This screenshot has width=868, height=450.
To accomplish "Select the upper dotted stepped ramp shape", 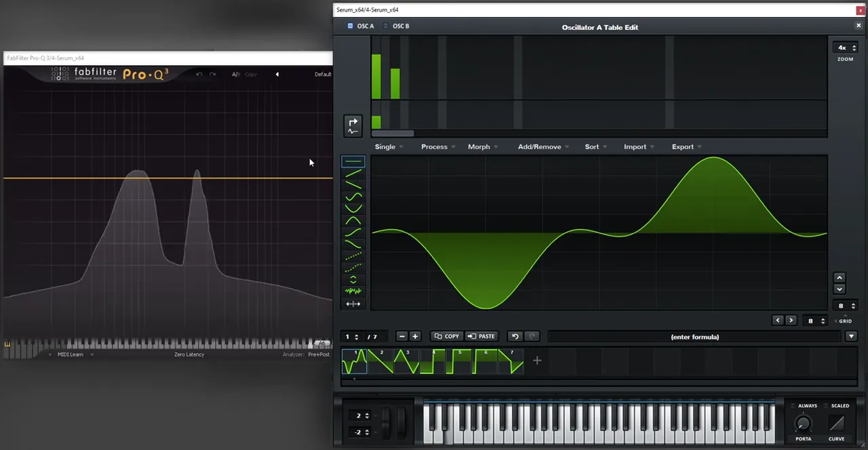I will tap(353, 255).
